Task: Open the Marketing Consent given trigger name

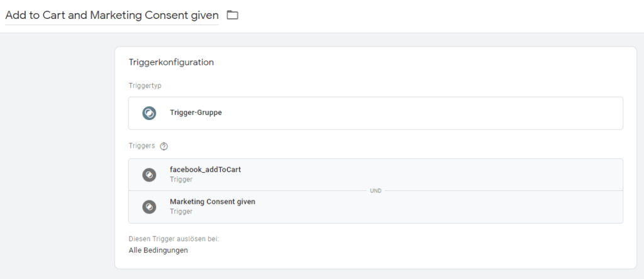Action: [x=213, y=202]
